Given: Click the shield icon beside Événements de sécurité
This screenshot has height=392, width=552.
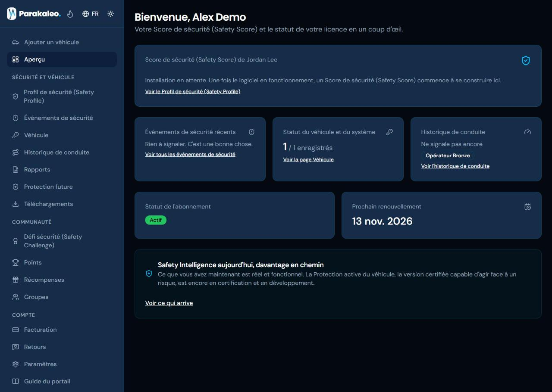Looking at the screenshot, I should point(16,118).
